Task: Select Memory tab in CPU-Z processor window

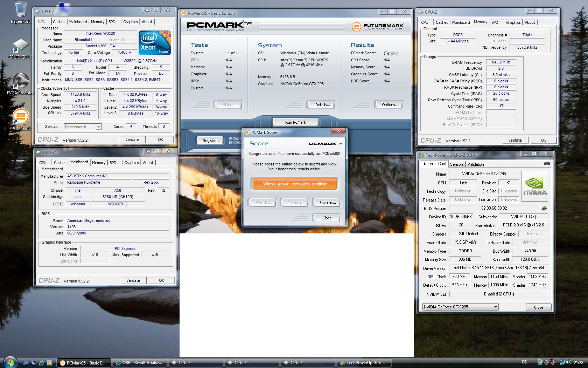Action: click(97, 22)
